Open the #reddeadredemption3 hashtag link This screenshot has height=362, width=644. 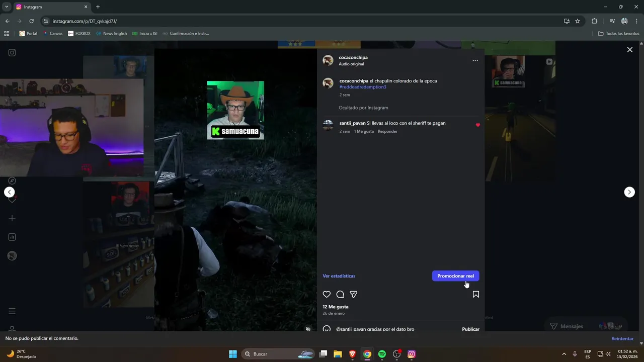(x=363, y=87)
